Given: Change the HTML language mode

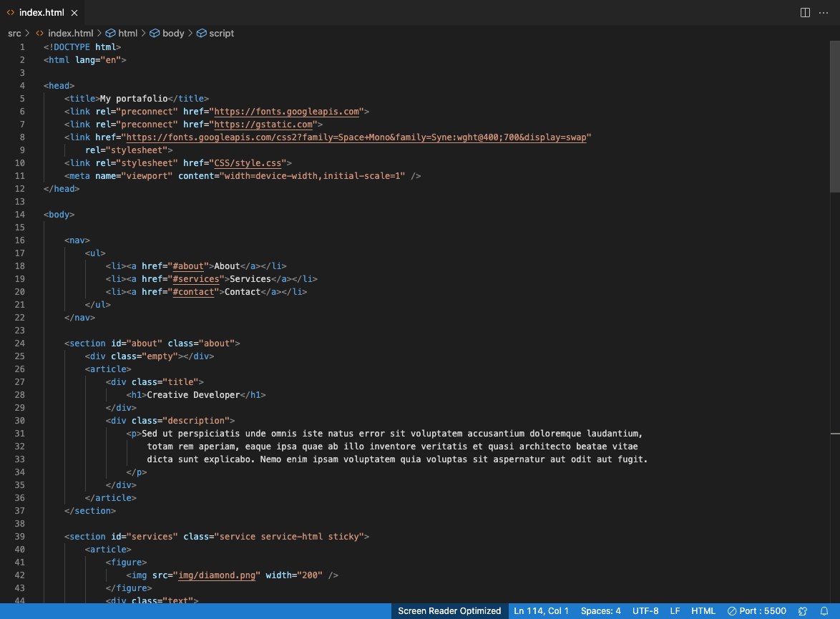Looking at the screenshot, I should pyautogui.click(x=703, y=611).
